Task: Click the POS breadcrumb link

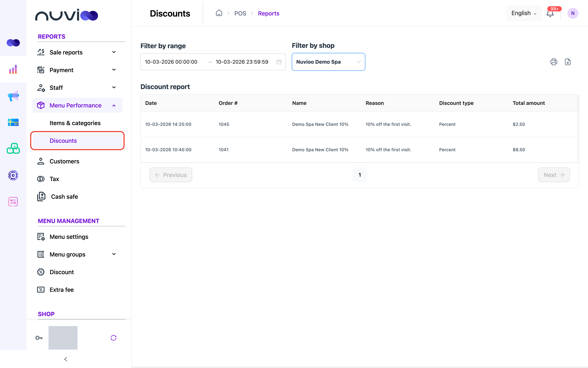Action: pyautogui.click(x=240, y=13)
